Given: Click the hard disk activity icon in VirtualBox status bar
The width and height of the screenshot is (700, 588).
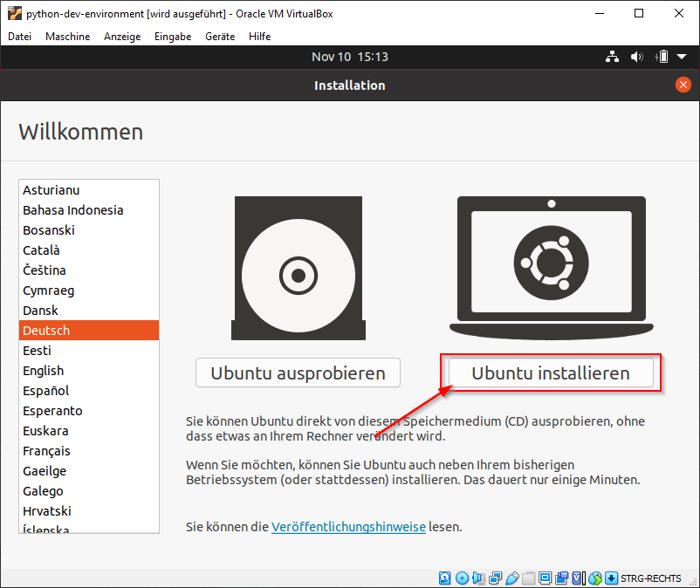Looking at the screenshot, I should [445, 578].
